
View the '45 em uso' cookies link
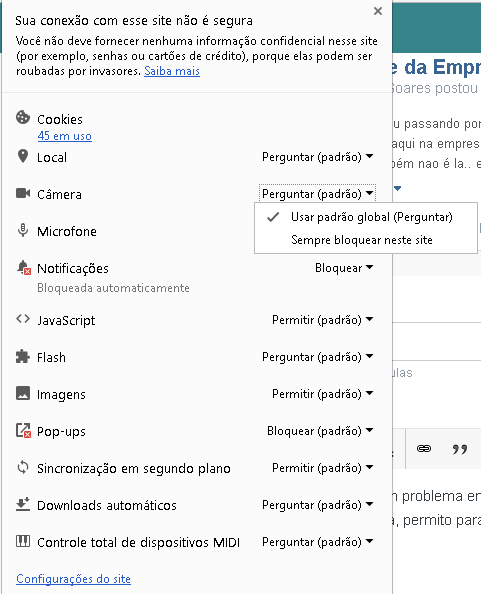click(64, 136)
